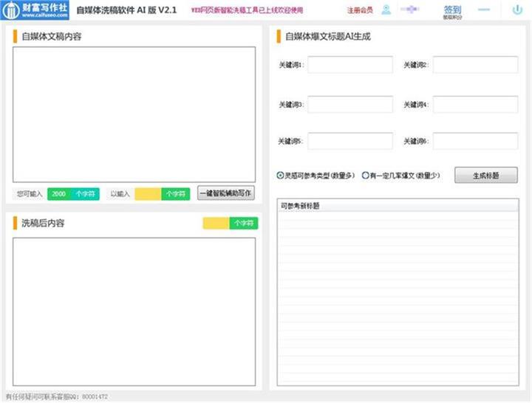Viewport: 532px width, 403px height.
Task: Focus the 关键词4 input field
Action: 475,104
